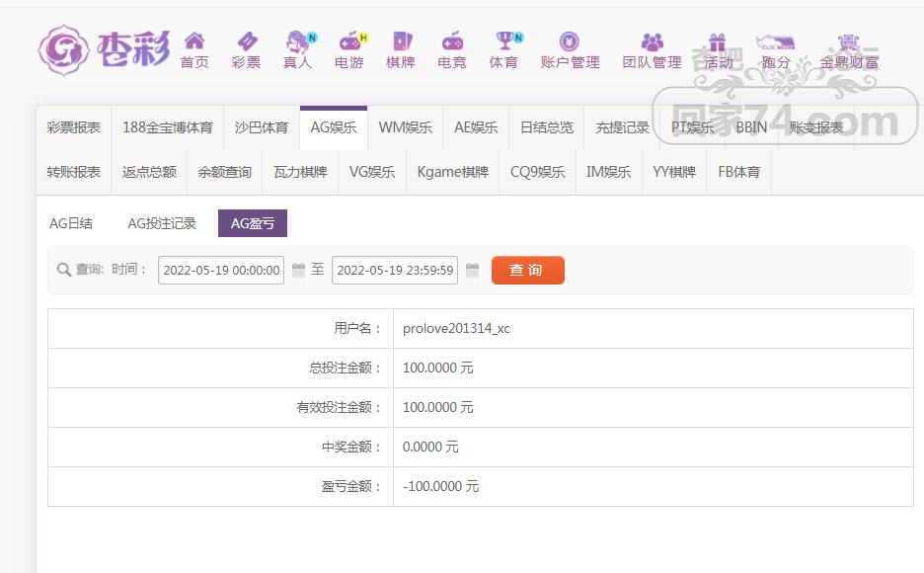Open the 团队管理 team icon
This screenshot has width=924, height=573.
pyautogui.click(x=652, y=41)
